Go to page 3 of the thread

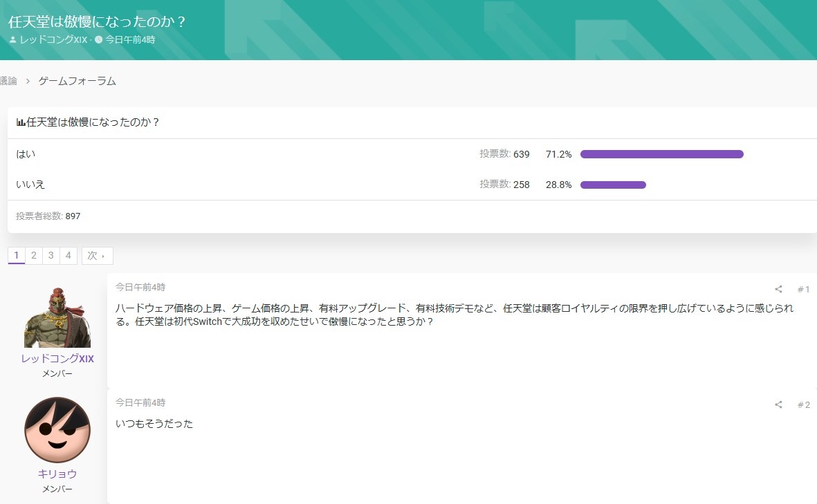coord(51,256)
